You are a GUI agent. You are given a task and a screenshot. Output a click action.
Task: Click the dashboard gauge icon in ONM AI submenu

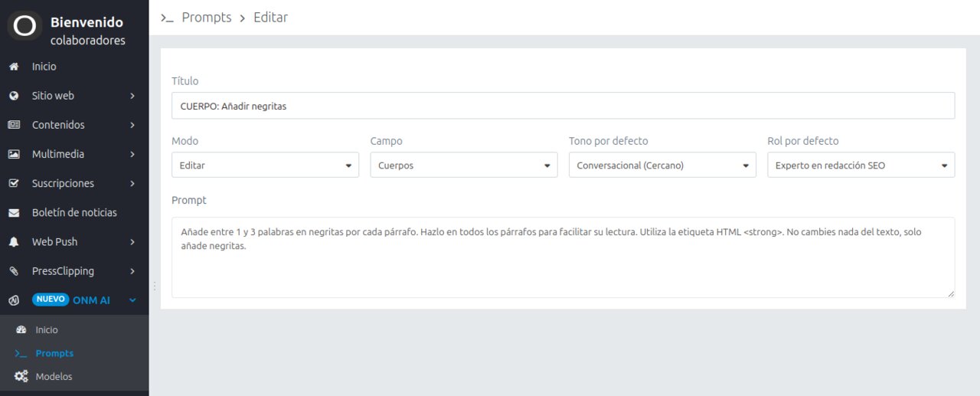pyautogui.click(x=21, y=329)
